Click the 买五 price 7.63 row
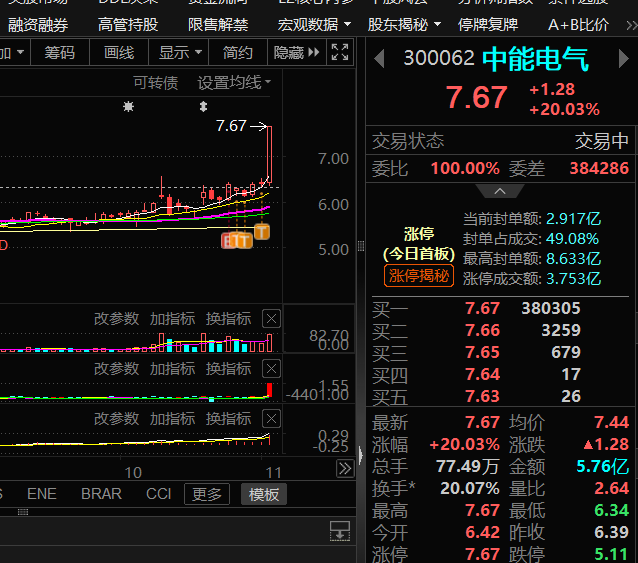Viewport: 638px width, 563px height. tap(500, 396)
